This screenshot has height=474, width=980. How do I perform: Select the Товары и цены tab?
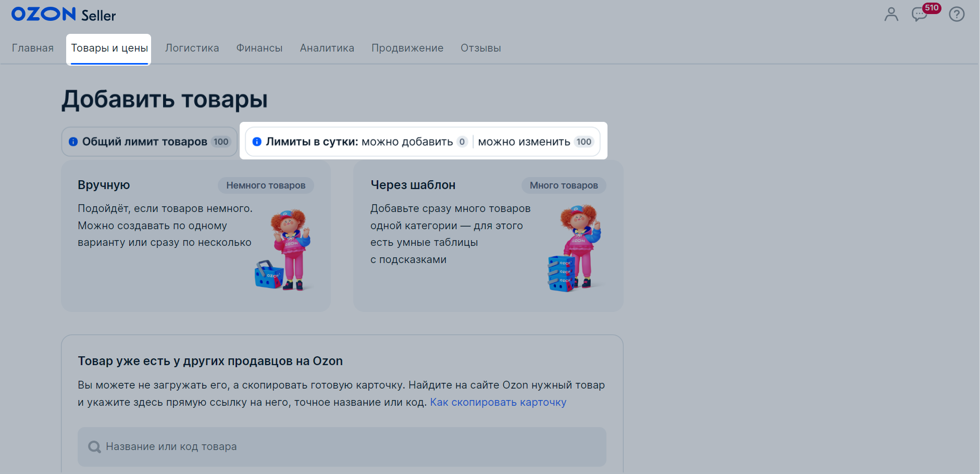pos(109,48)
